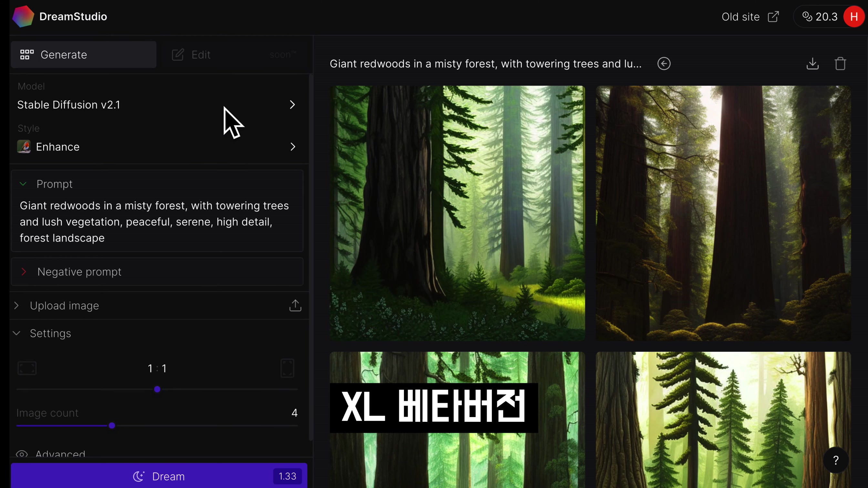Click the DreamStudio logo icon
The height and width of the screenshot is (488, 868).
(x=23, y=16)
